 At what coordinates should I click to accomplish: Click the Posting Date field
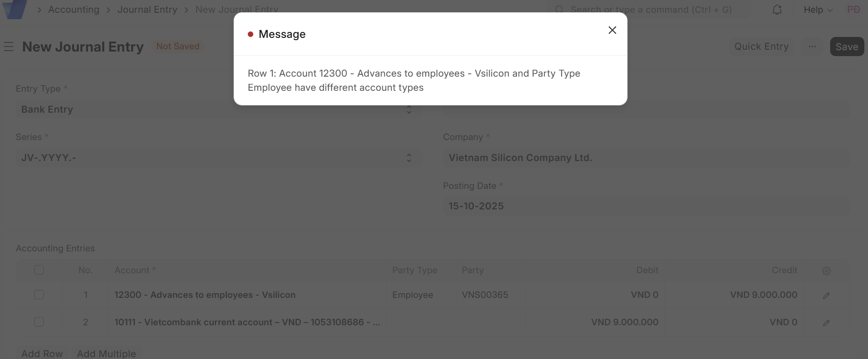pos(645,206)
